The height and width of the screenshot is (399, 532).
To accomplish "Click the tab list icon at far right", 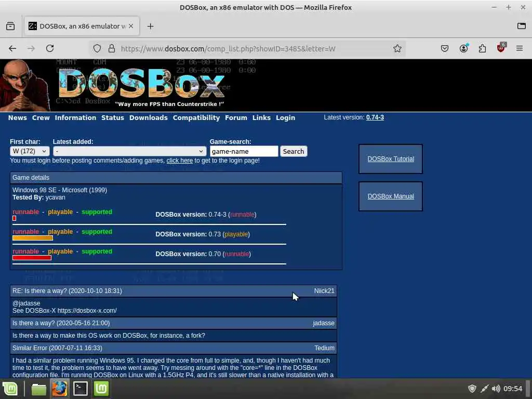I will pyautogui.click(x=522, y=26).
